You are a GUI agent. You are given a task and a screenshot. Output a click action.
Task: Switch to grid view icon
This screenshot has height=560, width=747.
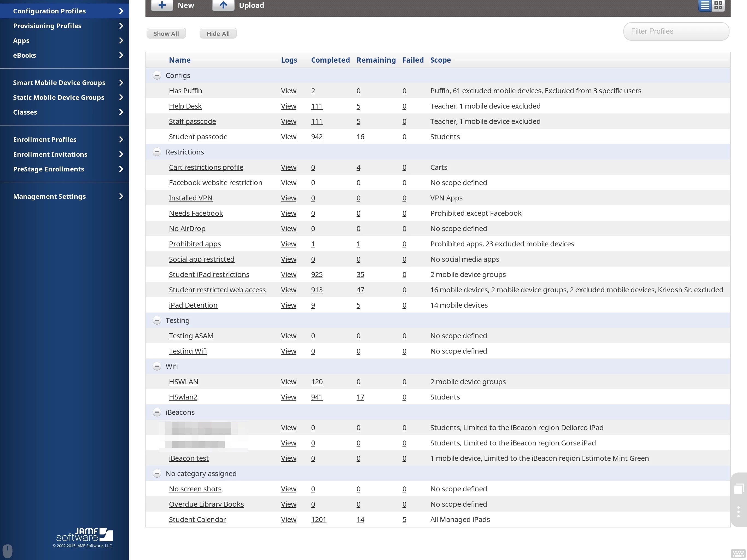718,5
